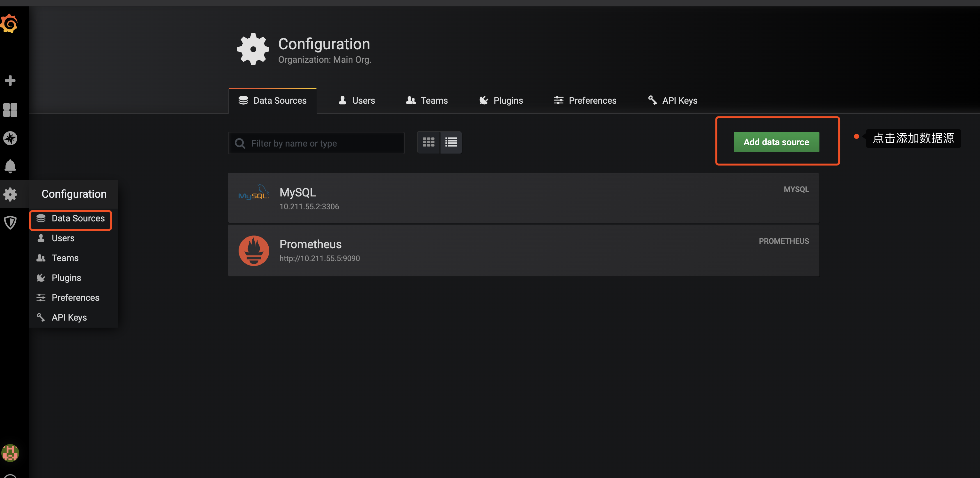The height and width of the screenshot is (478, 980).
Task: Click the Configuration gear icon in sidebar
Action: (x=10, y=195)
